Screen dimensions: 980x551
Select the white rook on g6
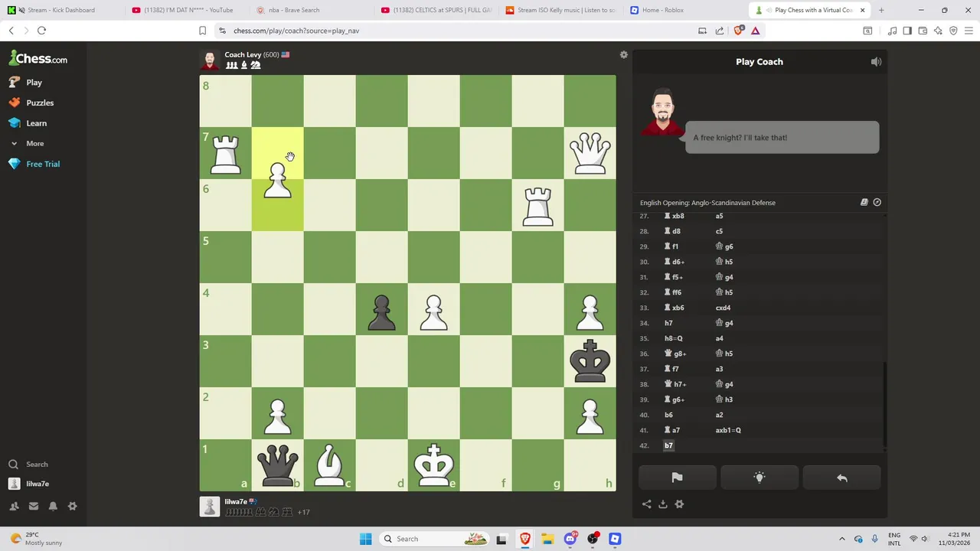[x=537, y=205]
